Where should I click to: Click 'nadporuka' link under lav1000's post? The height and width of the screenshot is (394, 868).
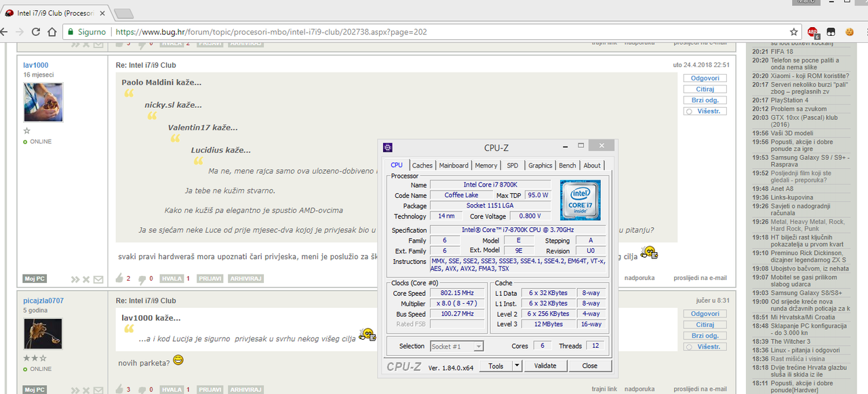coord(639,278)
